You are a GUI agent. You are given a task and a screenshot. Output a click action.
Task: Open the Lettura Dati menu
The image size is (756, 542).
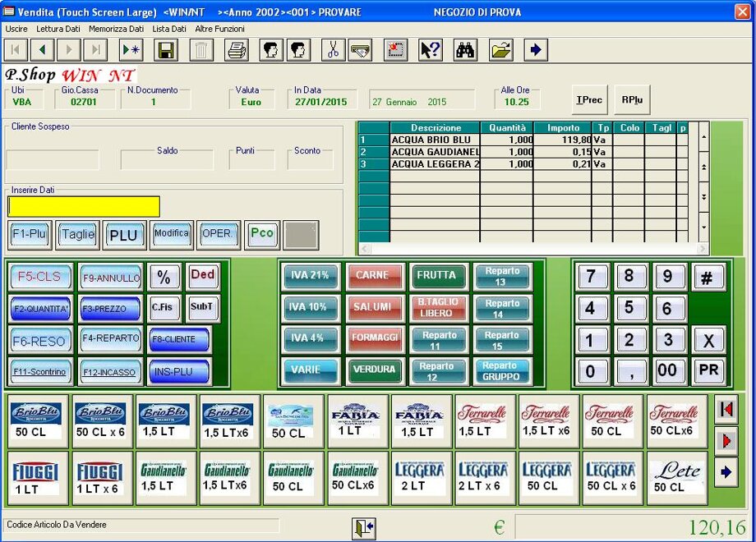pos(58,29)
